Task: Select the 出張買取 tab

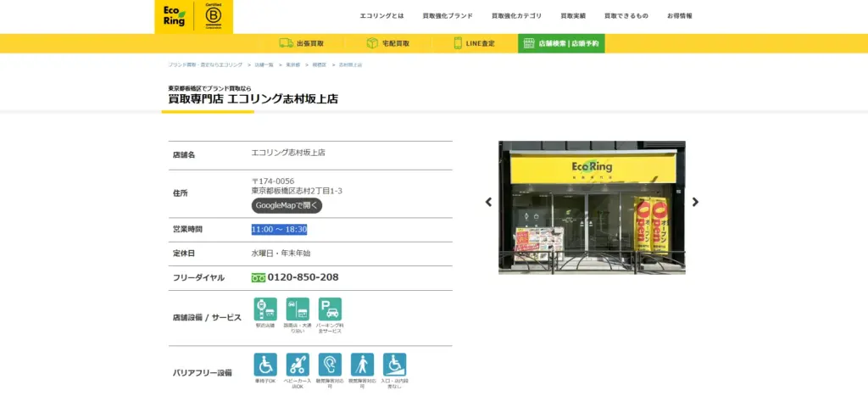Action: (x=301, y=43)
